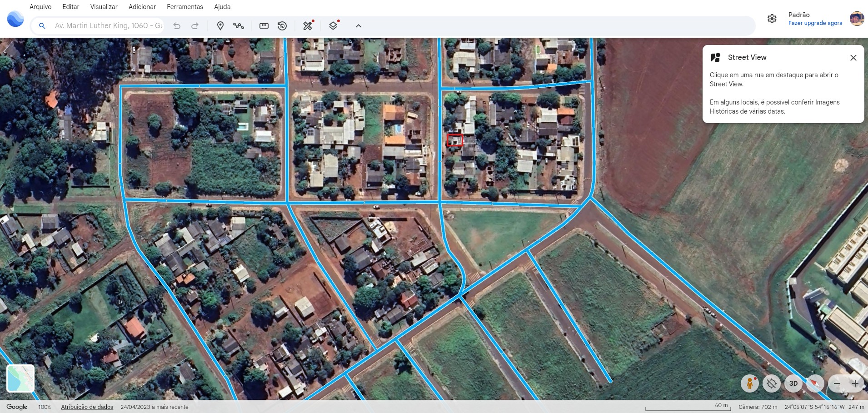Open the Ferramentas menu
The height and width of the screenshot is (413, 868).
coord(185,7)
